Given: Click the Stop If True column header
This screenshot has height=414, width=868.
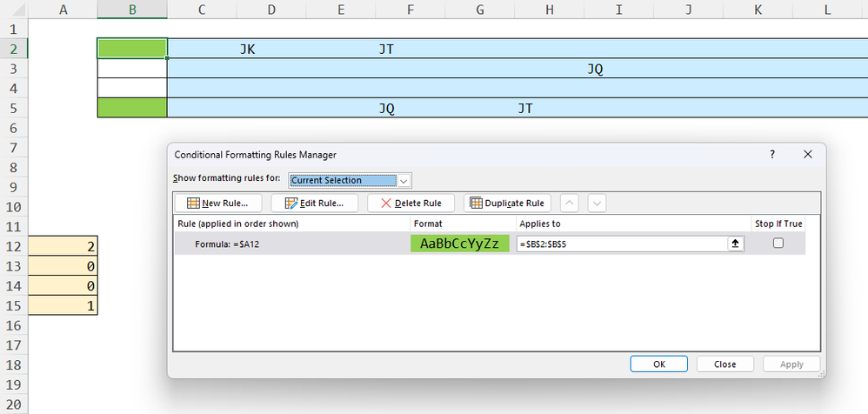Looking at the screenshot, I should pos(778,224).
